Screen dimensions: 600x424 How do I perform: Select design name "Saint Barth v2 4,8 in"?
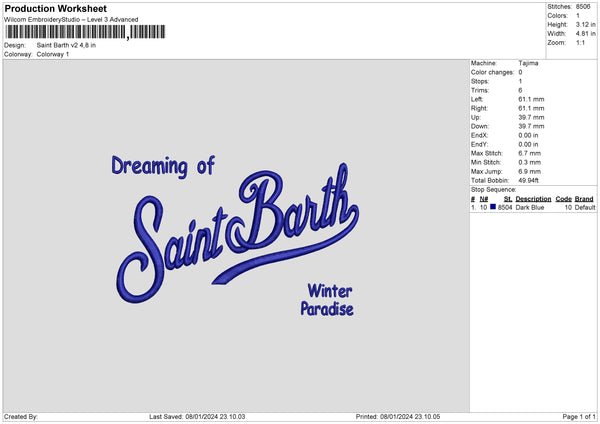tap(66, 45)
